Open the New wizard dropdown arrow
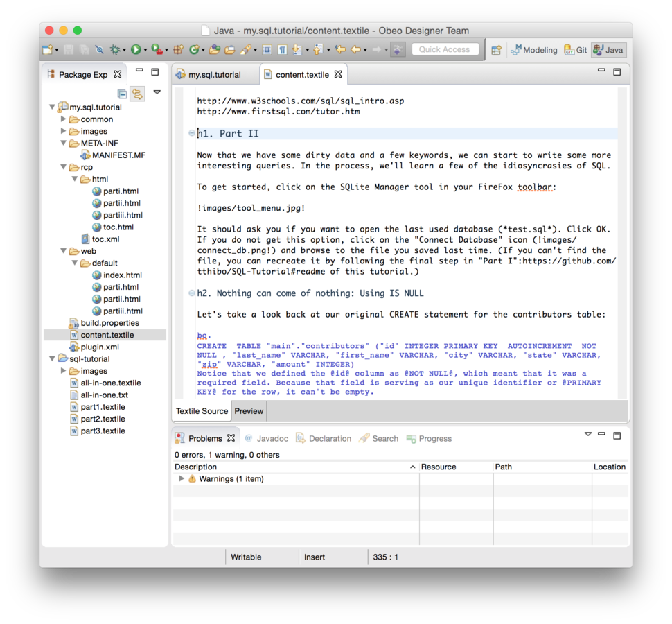Viewport: 672px width, 624px height. pyautogui.click(x=57, y=50)
